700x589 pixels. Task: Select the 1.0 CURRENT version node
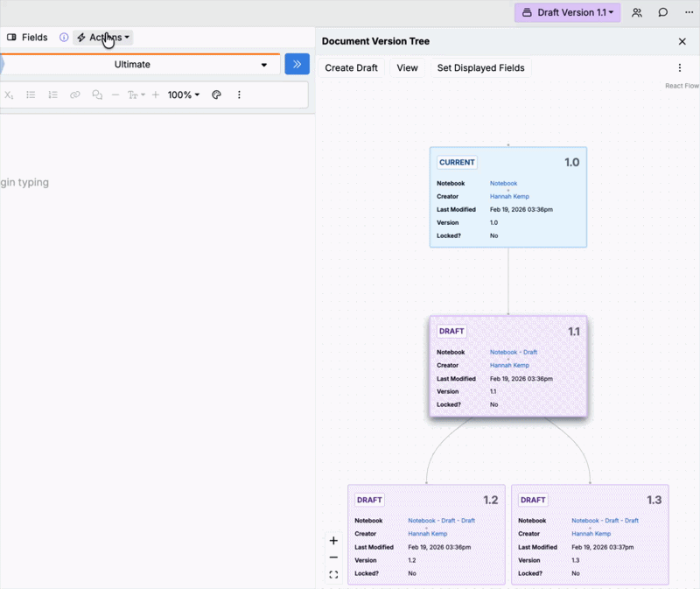pyautogui.click(x=507, y=197)
